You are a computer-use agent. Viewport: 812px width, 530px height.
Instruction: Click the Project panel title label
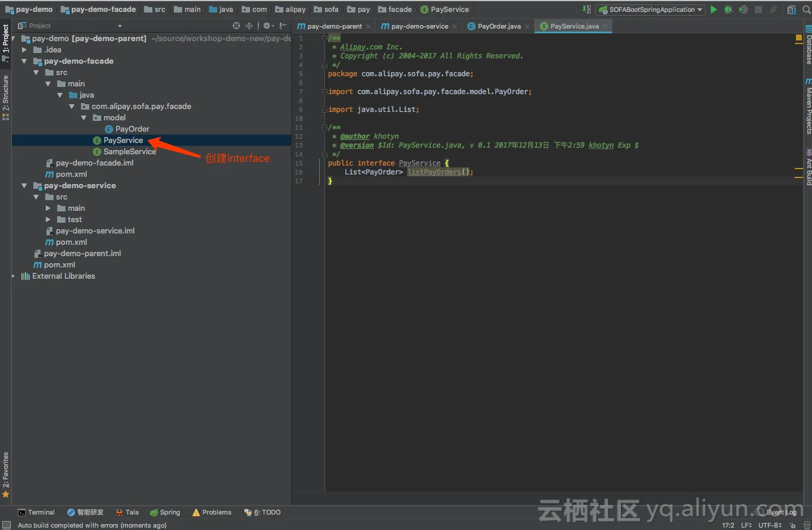click(x=40, y=26)
